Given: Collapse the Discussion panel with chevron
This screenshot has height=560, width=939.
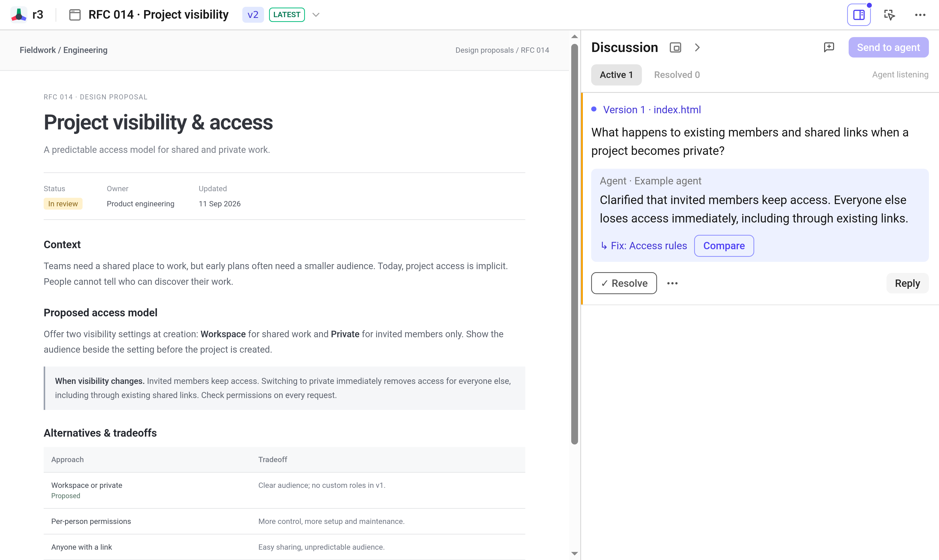Looking at the screenshot, I should pos(697,47).
